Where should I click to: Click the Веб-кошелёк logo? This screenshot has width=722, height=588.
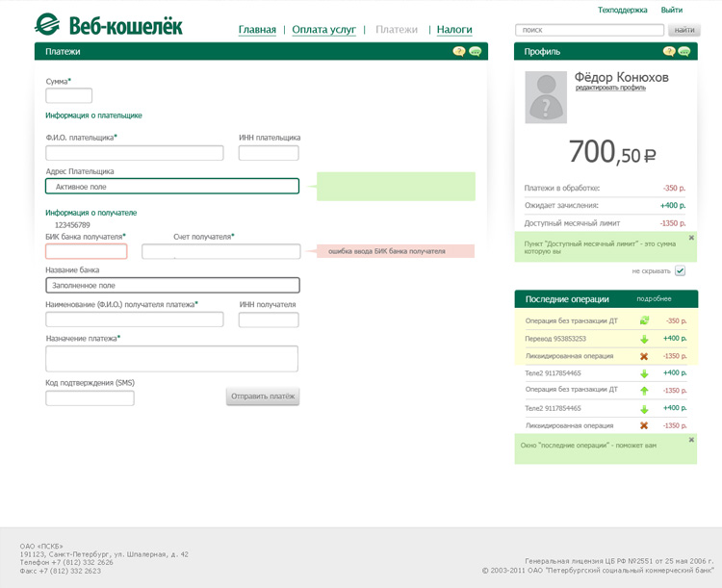109,25
